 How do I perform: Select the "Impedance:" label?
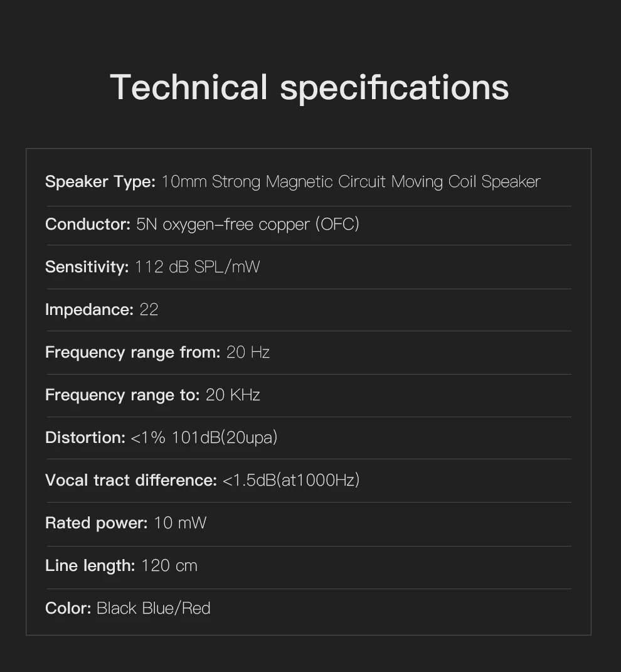point(89,310)
